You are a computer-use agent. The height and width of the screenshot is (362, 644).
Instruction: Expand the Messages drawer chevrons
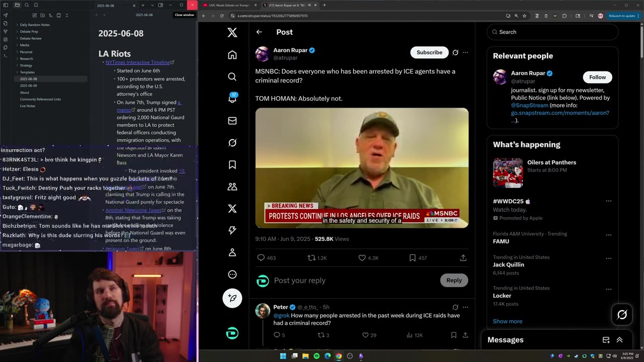point(619,340)
